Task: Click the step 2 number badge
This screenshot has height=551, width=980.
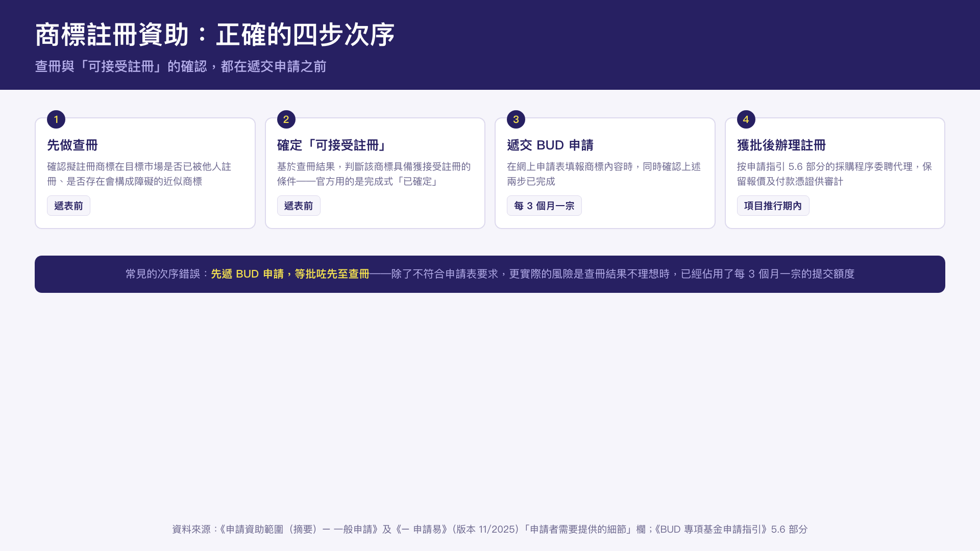Action: point(286,119)
